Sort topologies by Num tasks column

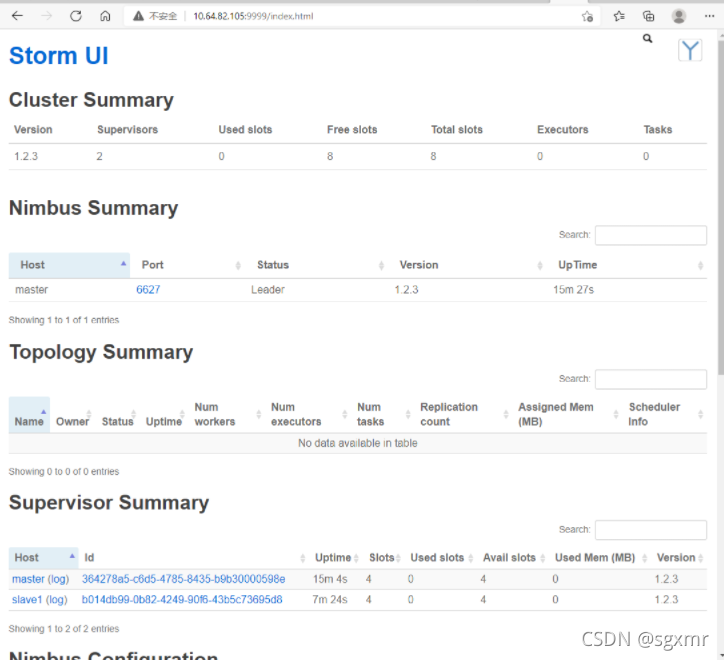(x=383, y=414)
